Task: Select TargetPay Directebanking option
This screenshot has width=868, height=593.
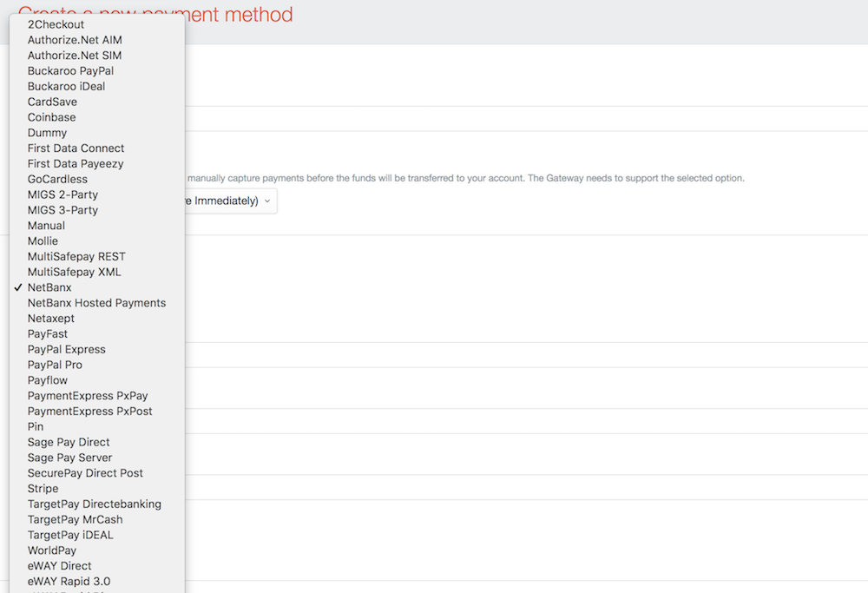Action: 97,505
